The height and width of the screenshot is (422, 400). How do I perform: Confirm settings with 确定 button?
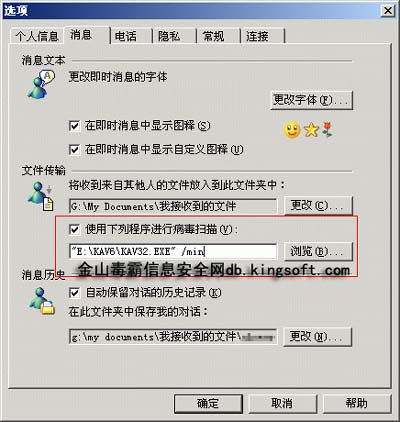click(x=208, y=404)
